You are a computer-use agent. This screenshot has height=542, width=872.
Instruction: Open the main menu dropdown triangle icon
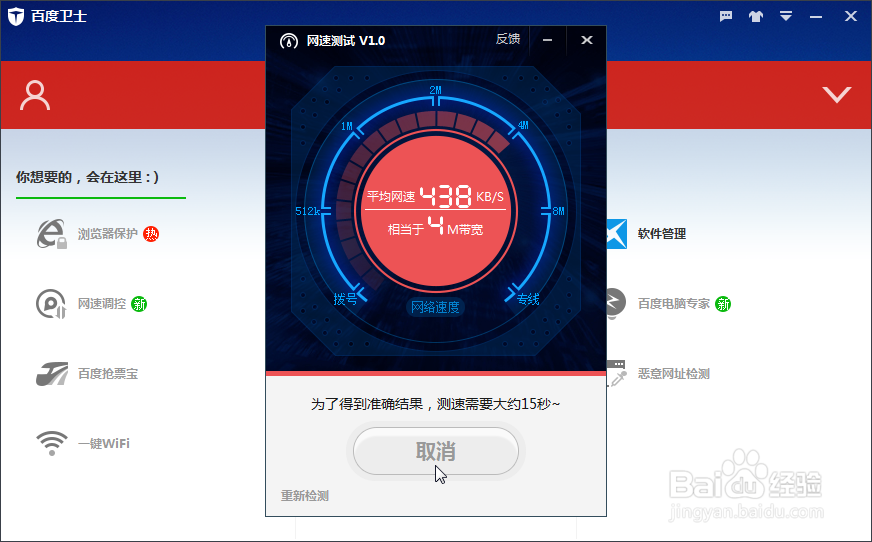[x=786, y=16]
